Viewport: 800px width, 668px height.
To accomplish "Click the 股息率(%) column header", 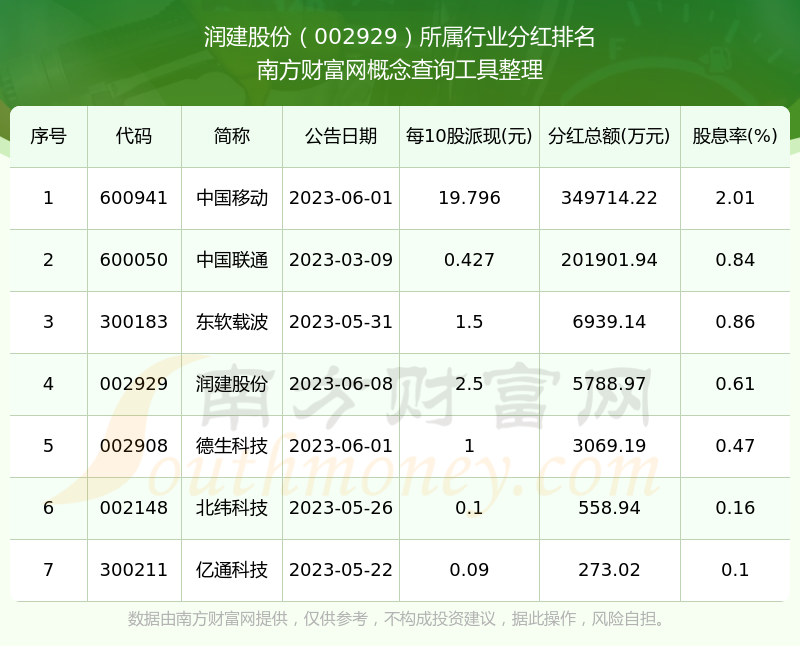I will click(x=735, y=136).
